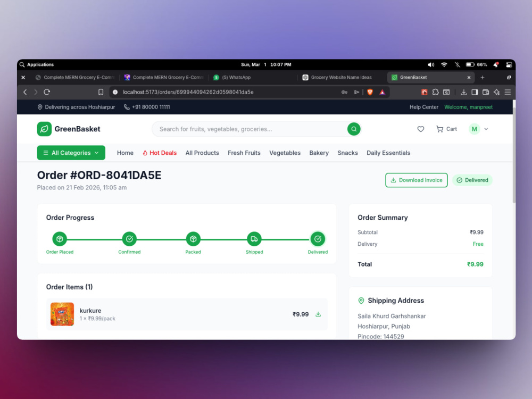Bookmark this page icon
The height and width of the screenshot is (399, 532).
tap(101, 92)
